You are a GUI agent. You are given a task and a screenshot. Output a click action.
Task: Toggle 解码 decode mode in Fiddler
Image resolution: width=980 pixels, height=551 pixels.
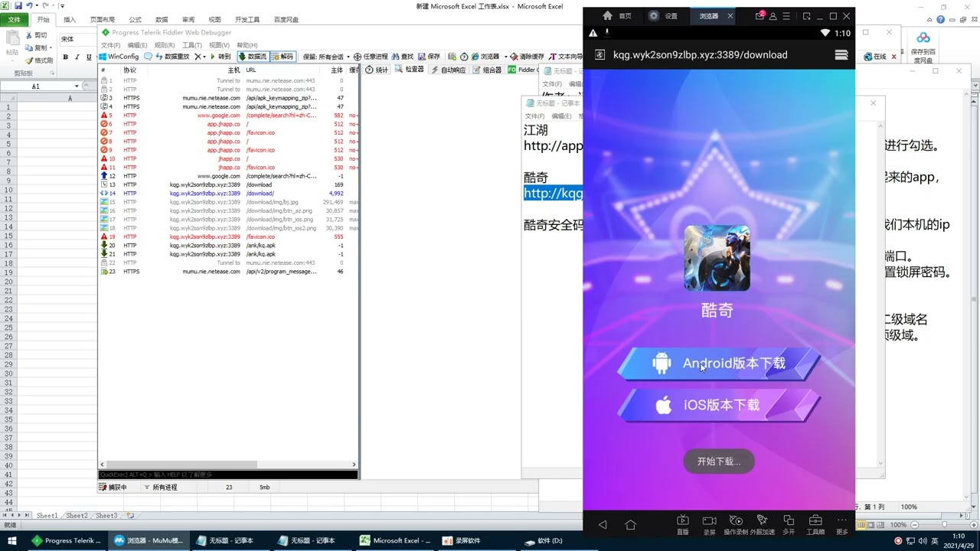tap(283, 57)
